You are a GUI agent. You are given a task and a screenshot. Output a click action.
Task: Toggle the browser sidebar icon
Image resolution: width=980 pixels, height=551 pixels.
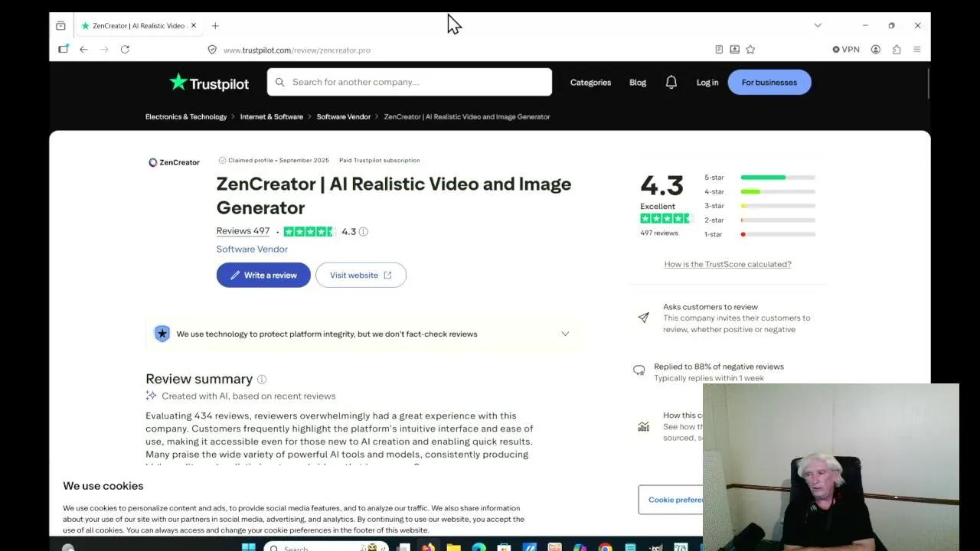[x=63, y=50]
